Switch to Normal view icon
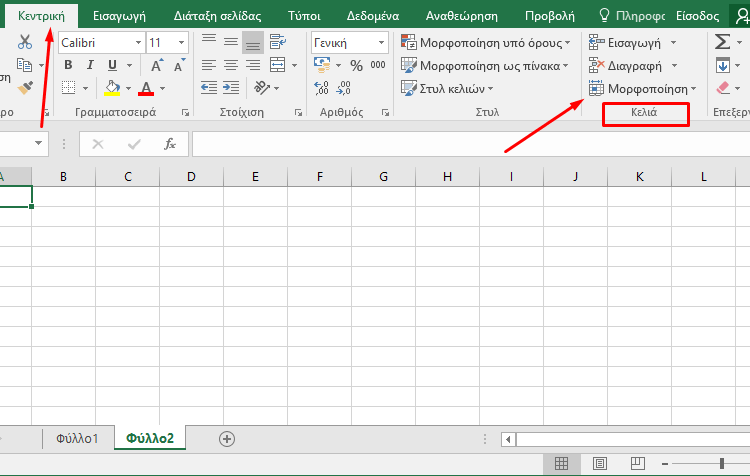The width and height of the screenshot is (750, 476). coord(562,463)
